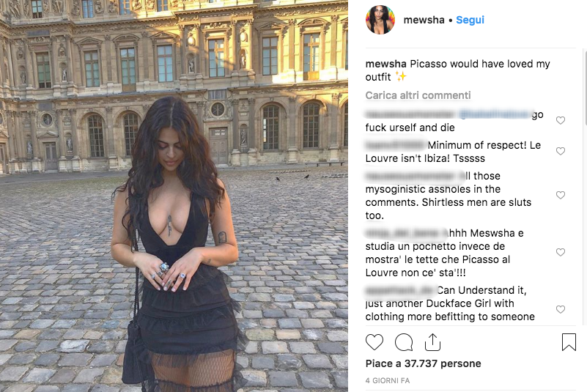The width and height of the screenshot is (587, 392).
Task: Save the post with the bookmark icon
Action: coord(569,342)
